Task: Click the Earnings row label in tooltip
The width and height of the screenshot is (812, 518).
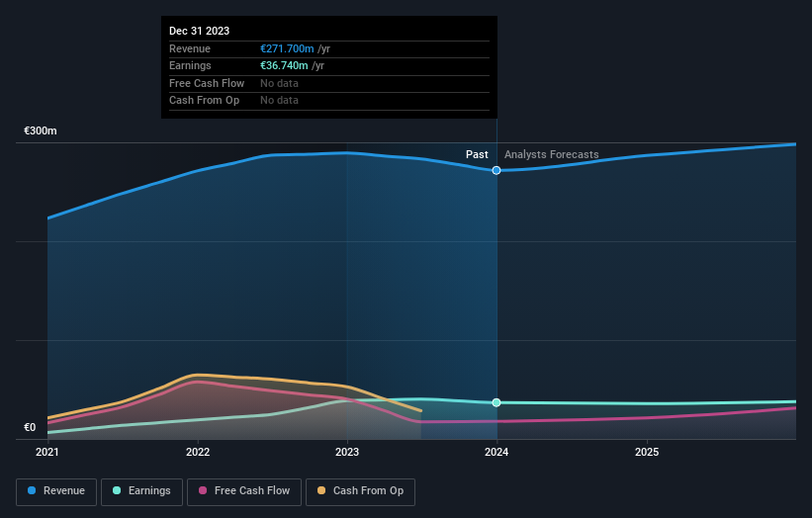Action: coord(190,65)
